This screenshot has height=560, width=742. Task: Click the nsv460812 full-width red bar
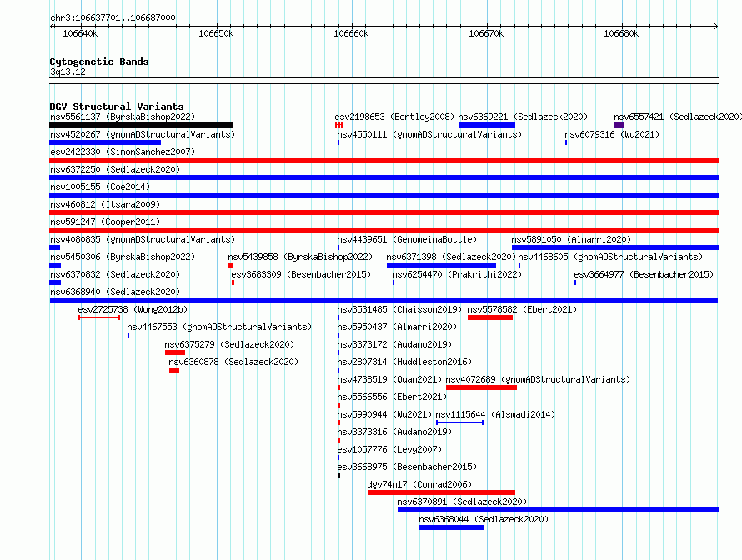[384, 212]
